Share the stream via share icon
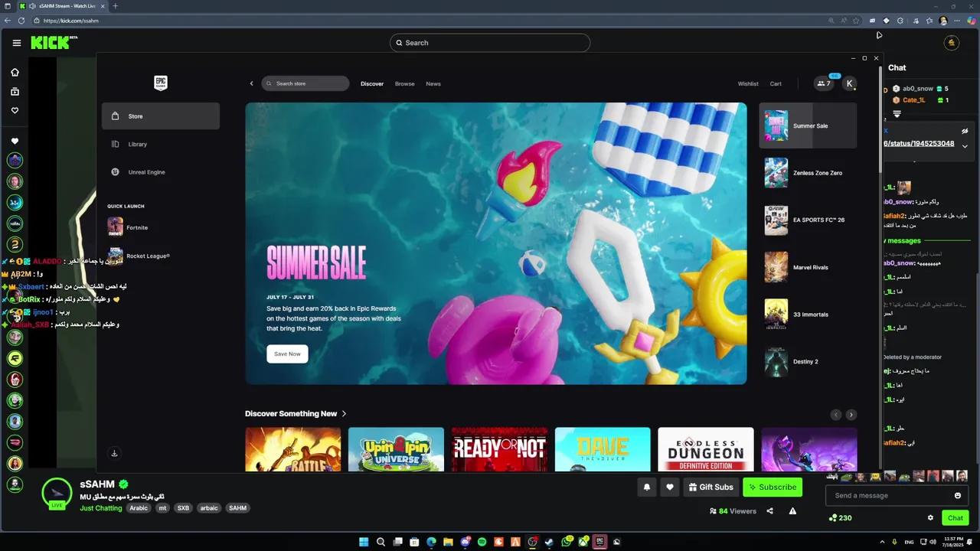The width and height of the screenshot is (980, 551). [x=769, y=511]
